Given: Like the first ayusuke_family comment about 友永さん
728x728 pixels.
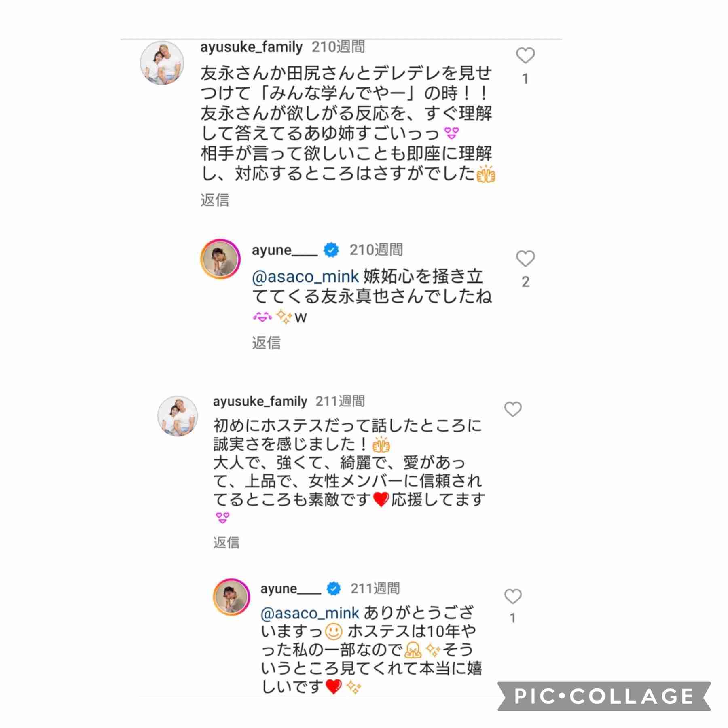Looking at the screenshot, I should point(525,56).
